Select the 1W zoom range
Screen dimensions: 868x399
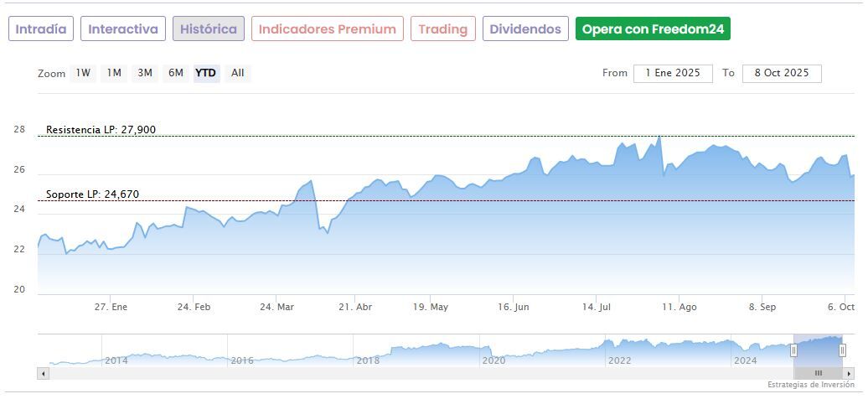click(x=83, y=73)
